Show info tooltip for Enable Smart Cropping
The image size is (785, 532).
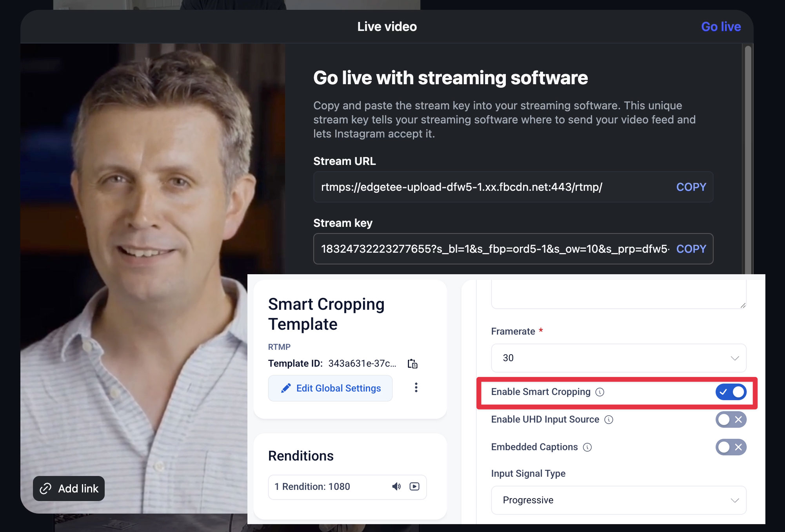(600, 392)
